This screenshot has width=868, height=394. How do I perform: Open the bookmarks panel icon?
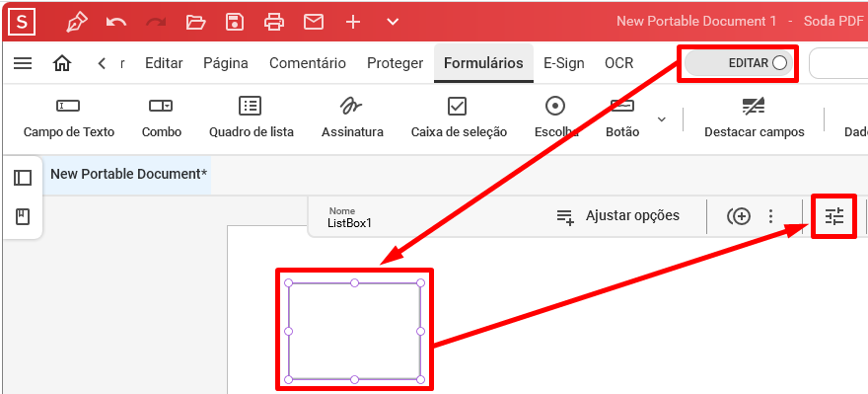coord(23,216)
